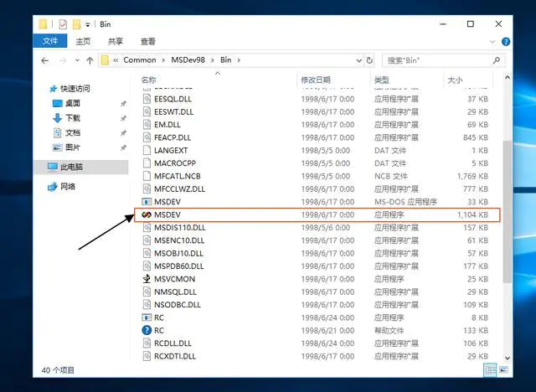
Task: Sort by 修改日期 column header
Action: point(316,80)
